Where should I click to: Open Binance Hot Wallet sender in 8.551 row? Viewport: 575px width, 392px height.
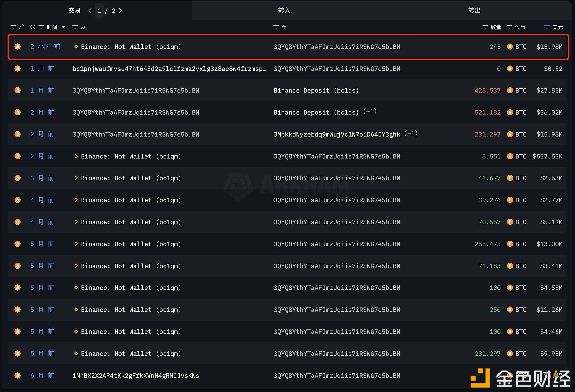pos(131,156)
